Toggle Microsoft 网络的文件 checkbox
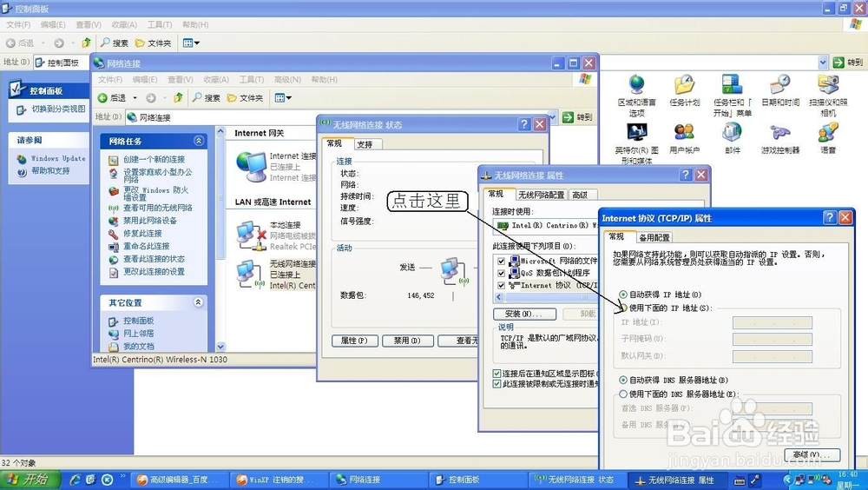The image size is (868, 490). coord(501,261)
